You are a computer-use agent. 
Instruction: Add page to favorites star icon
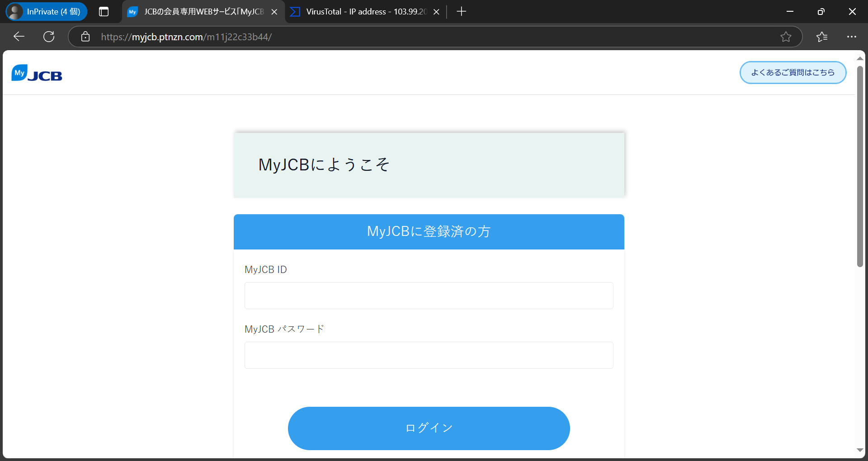click(786, 37)
